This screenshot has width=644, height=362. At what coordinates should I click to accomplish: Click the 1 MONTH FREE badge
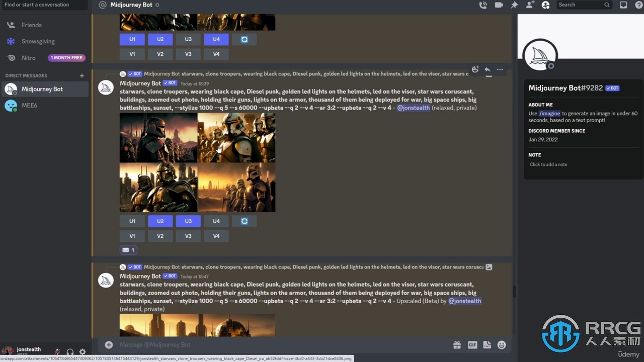pos(66,58)
